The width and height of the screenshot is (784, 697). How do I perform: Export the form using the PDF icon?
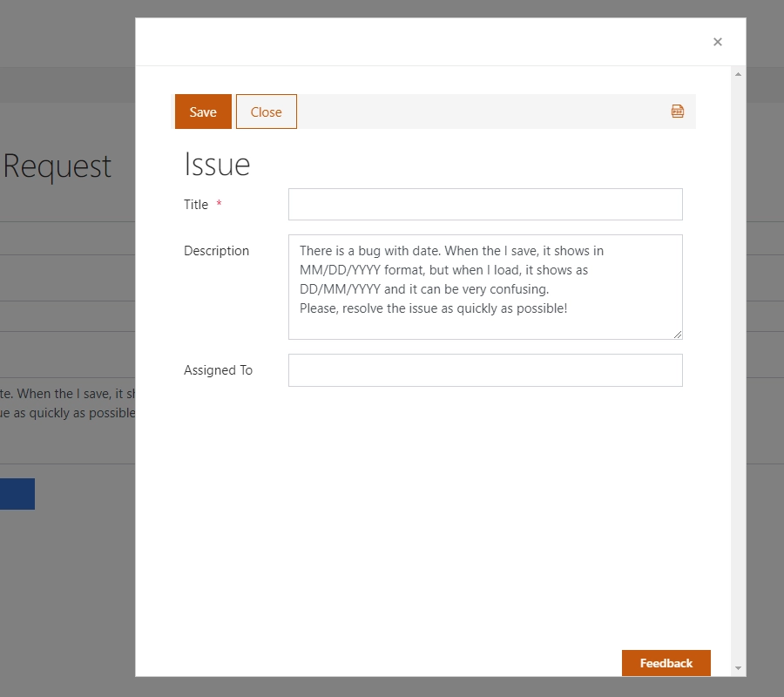click(678, 111)
